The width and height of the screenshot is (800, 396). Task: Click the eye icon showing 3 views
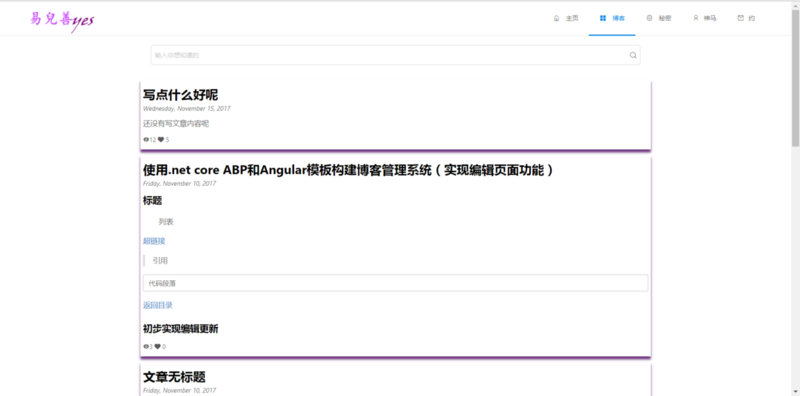coord(146,346)
